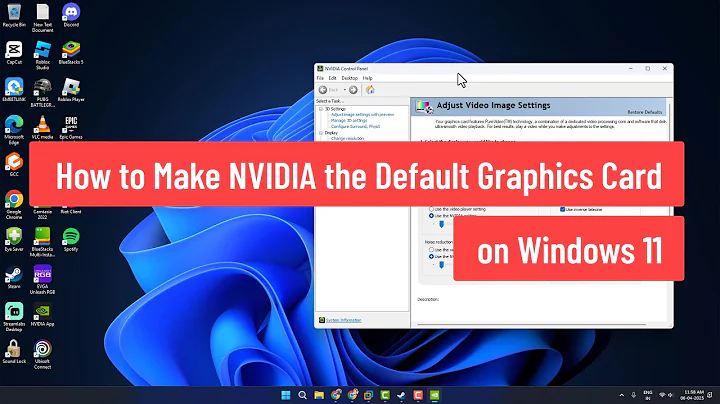Launch the CapCut desktop shortcut
Image resolution: width=720 pixels, height=404 pixels.
point(14,53)
